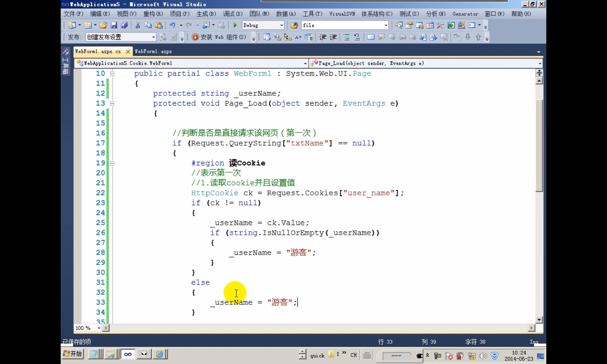Open the 编辑(E) menu
Image resolution: width=607 pixels, height=364 pixels.
(x=100, y=14)
